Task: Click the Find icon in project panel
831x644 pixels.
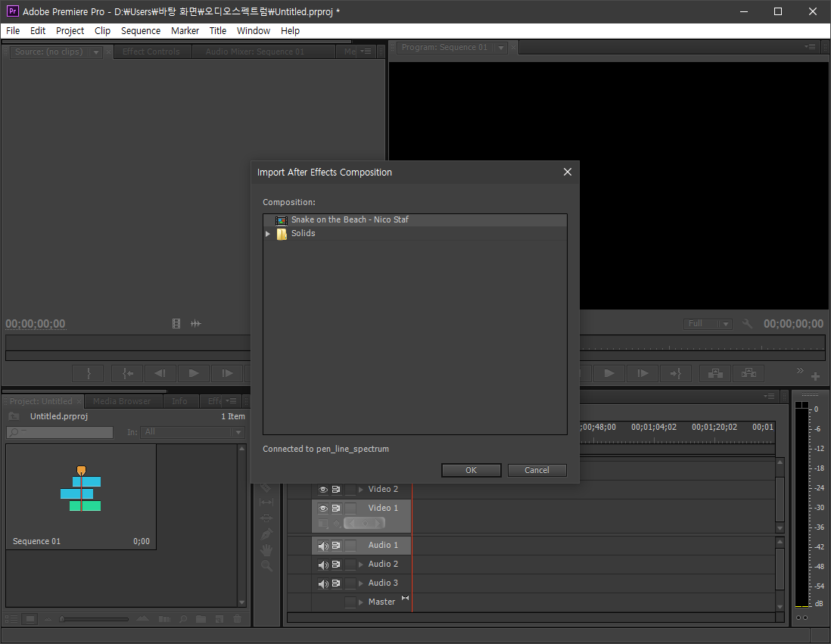Action: (183, 618)
